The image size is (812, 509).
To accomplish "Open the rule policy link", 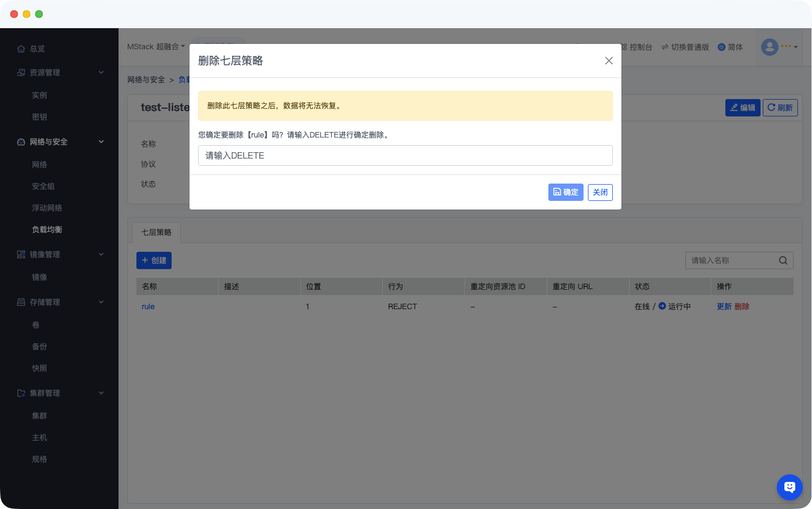I will pyautogui.click(x=148, y=306).
